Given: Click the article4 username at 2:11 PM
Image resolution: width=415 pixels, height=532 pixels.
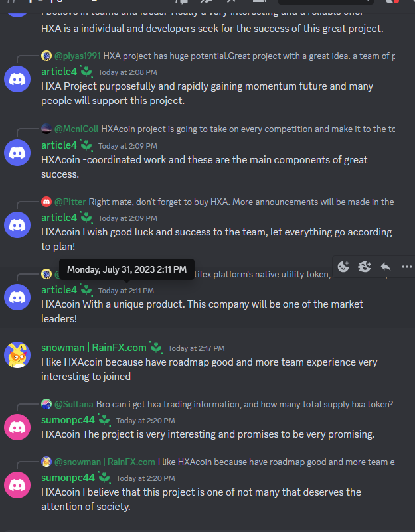Looking at the screenshot, I should (x=59, y=290).
